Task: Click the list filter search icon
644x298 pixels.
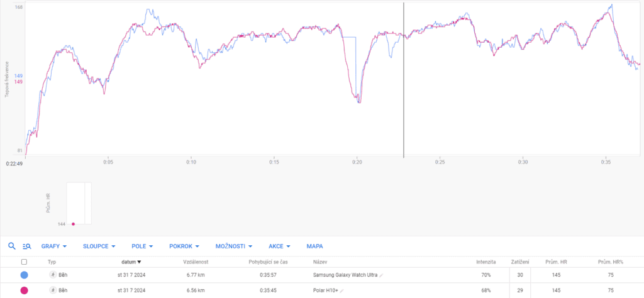Action: pos(26,246)
